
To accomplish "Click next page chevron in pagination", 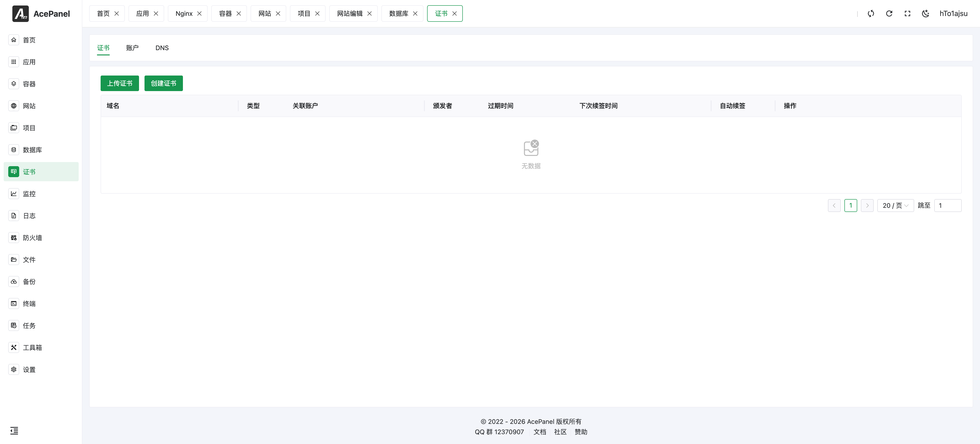I will (867, 206).
